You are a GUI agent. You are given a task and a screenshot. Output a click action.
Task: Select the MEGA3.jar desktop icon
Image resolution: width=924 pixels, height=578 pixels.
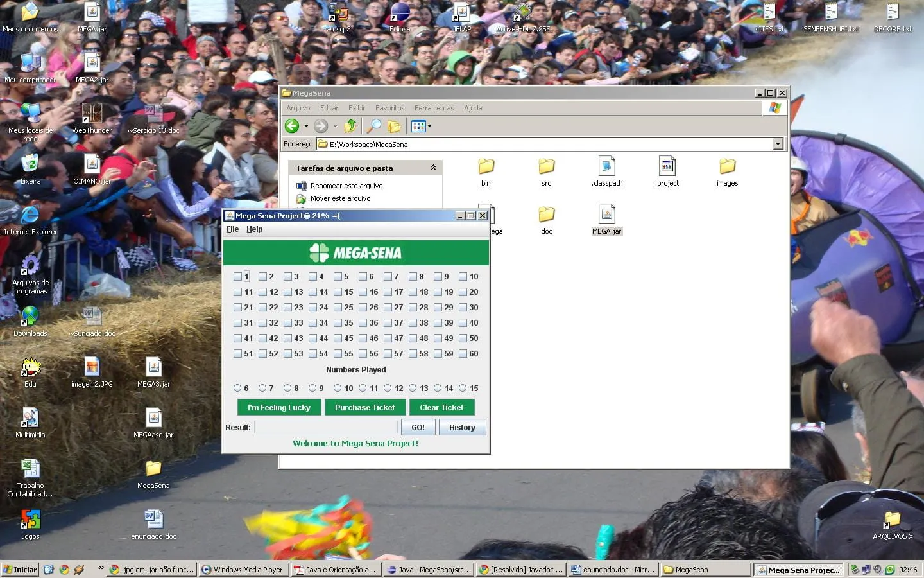(153, 372)
